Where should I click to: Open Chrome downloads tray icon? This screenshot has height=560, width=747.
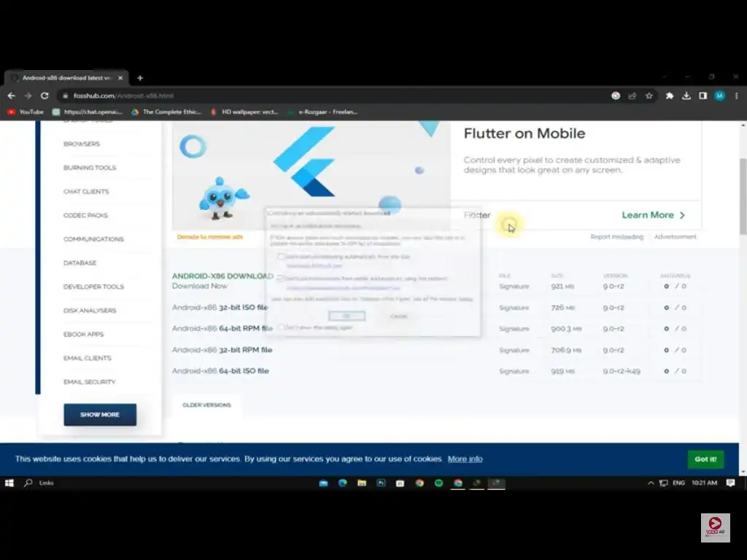(x=686, y=96)
